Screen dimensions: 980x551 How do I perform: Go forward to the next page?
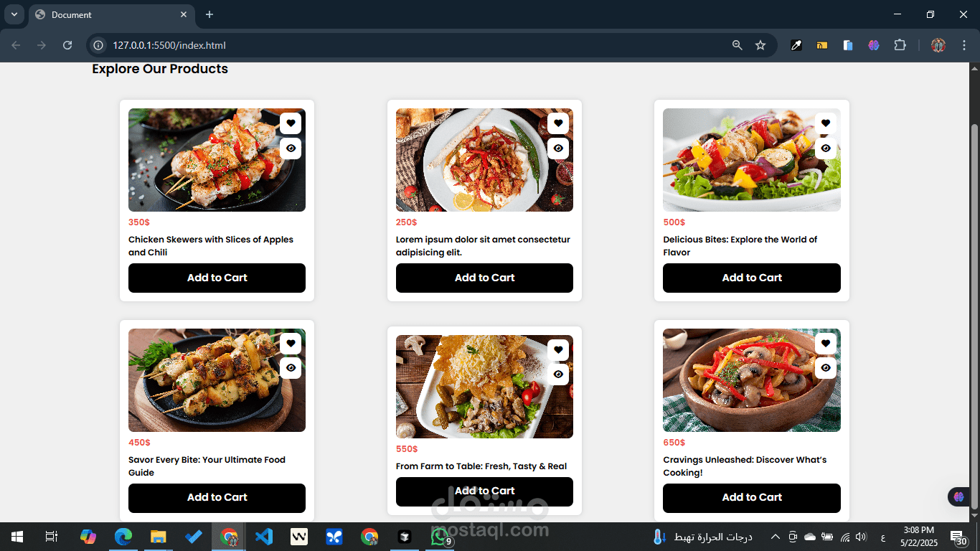coord(42,45)
